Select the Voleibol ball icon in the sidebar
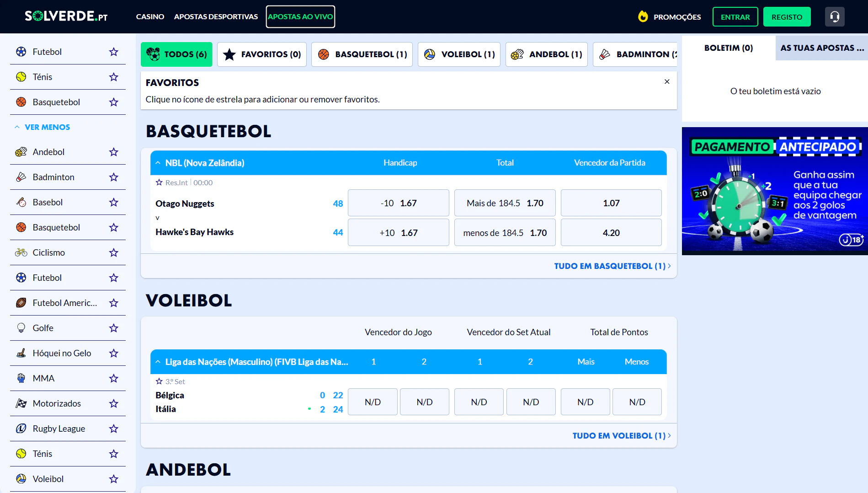Image resolution: width=868 pixels, height=493 pixels. [21, 479]
